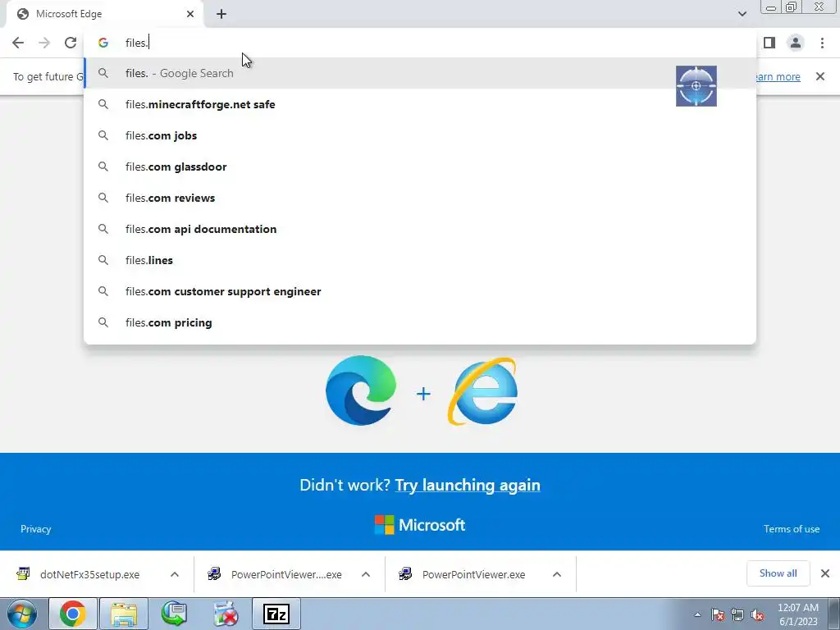Choose files.com api documentation suggestion
This screenshot has height=630, width=840.
[420, 230]
